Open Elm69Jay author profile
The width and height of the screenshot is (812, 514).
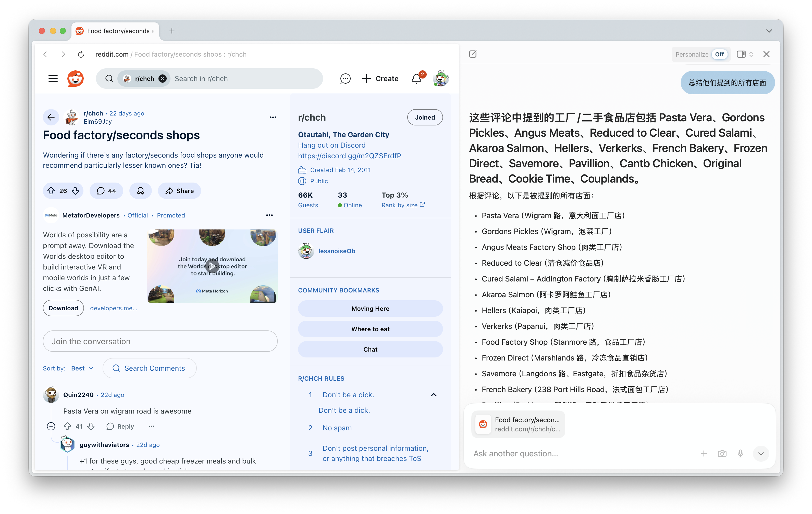pos(97,122)
